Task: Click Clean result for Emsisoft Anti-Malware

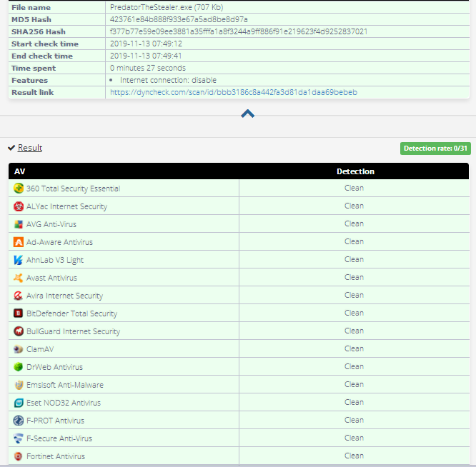Action: 354,384
